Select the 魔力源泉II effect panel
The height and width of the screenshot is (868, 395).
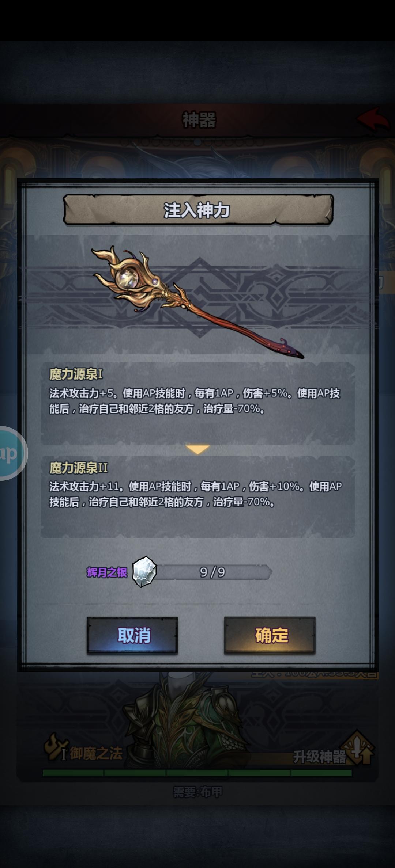[x=197, y=497]
